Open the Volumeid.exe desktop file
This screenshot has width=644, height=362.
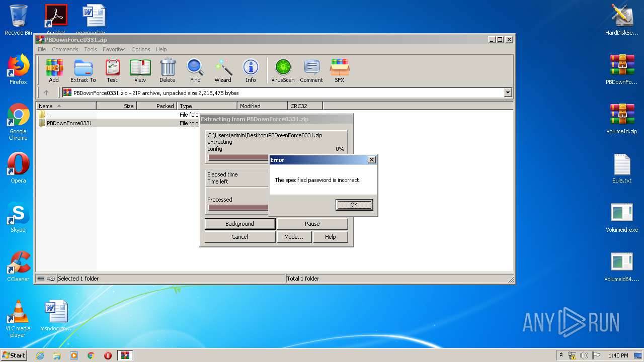pos(622,217)
